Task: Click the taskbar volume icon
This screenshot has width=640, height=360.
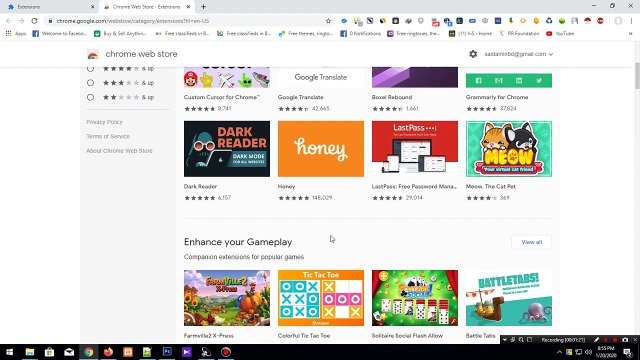Action: pyautogui.click(x=588, y=352)
